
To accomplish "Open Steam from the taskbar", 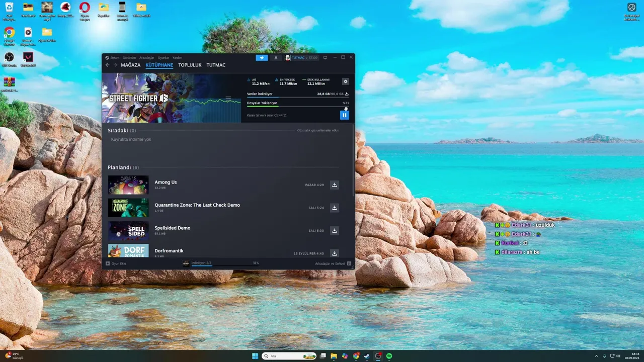I will tap(367, 356).
